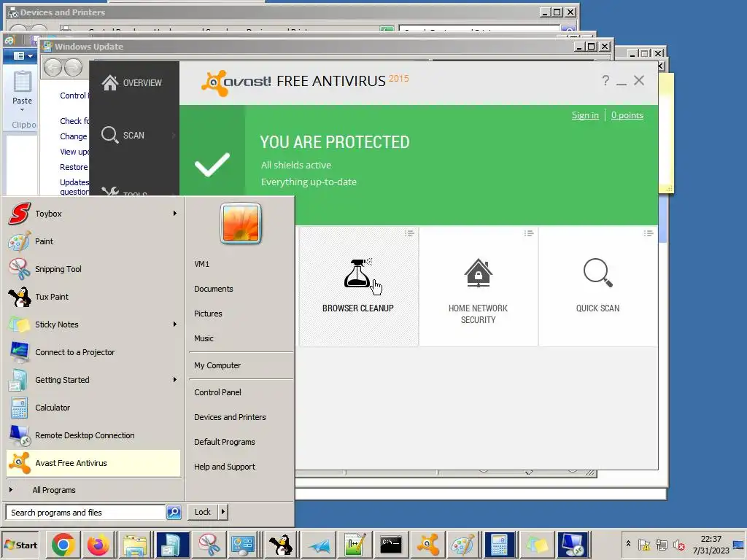The width and height of the screenshot is (747, 560).
Task: Open Sticky Notes icon in taskbar
Action: pyautogui.click(x=536, y=545)
